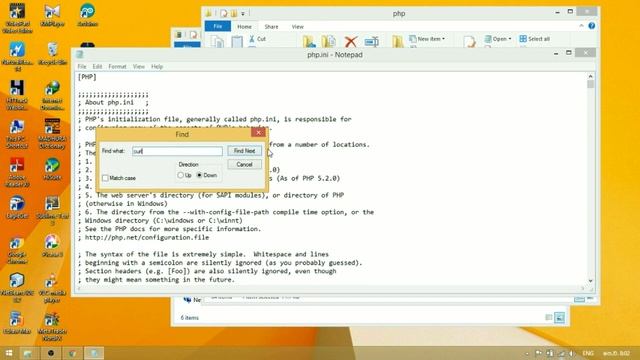640x360 pixels.
Task: Click the taskbar clock
Action: tap(617, 353)
